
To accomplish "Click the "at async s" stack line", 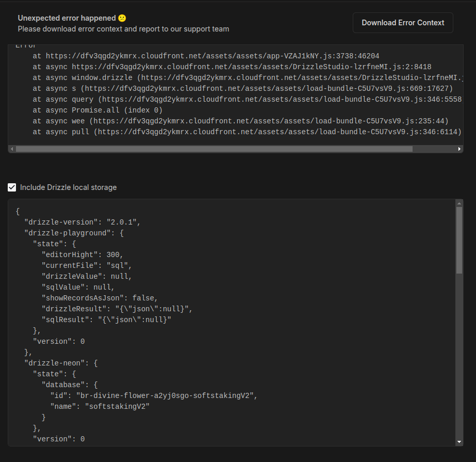I will tap(243, 88).
